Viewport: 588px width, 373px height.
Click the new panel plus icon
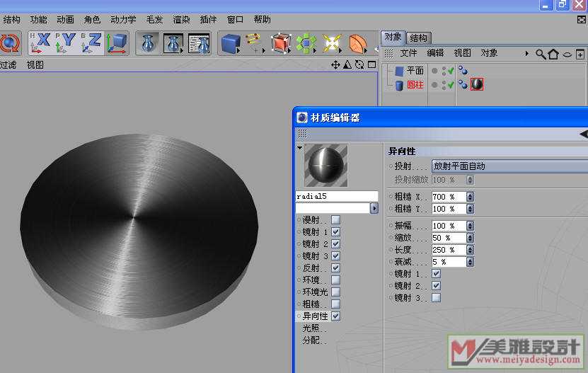coord(580,54)
